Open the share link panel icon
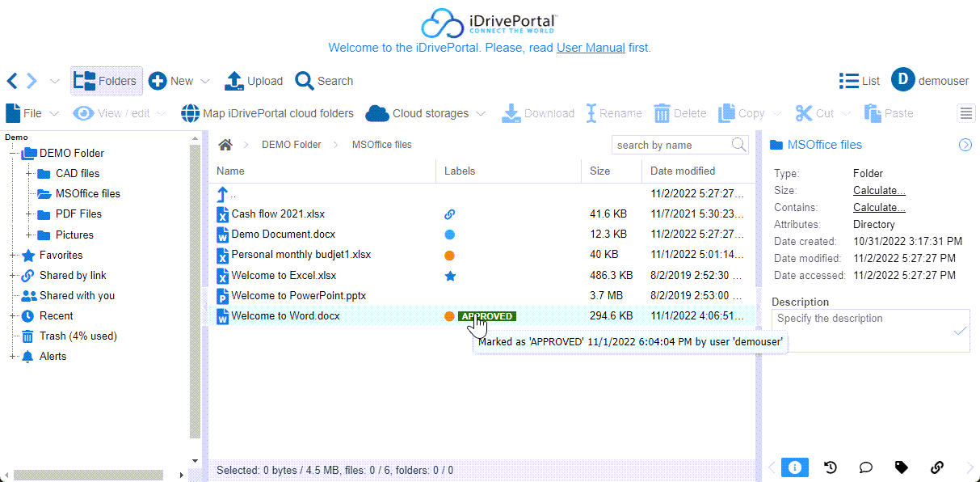 pyautogui.click(x=937, y=467)
